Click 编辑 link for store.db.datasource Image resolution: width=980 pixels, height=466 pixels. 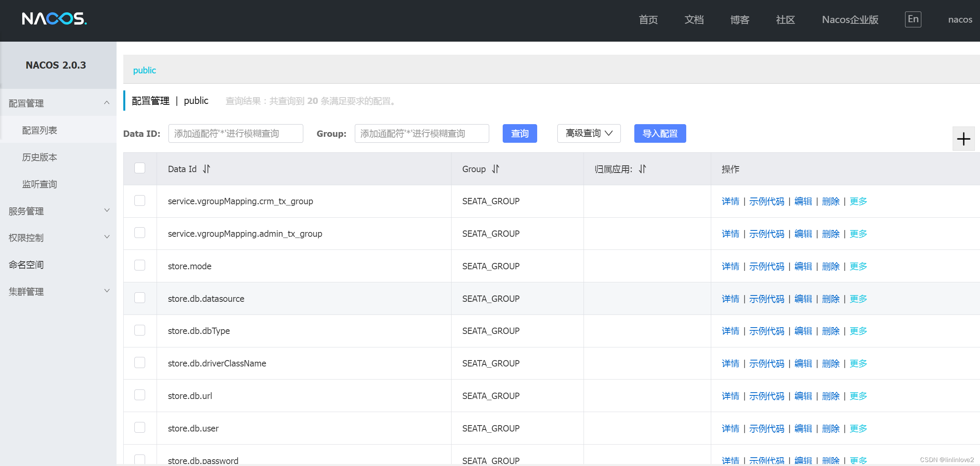click(803, 299)
